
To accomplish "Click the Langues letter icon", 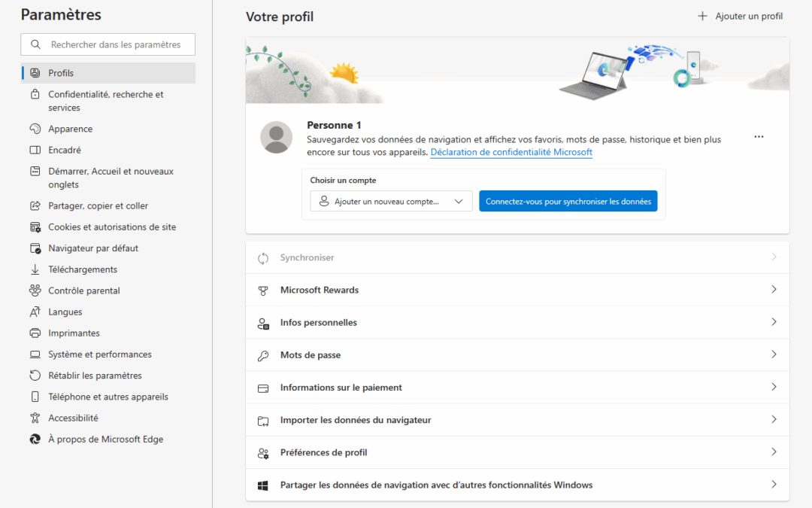I will 35,312.
